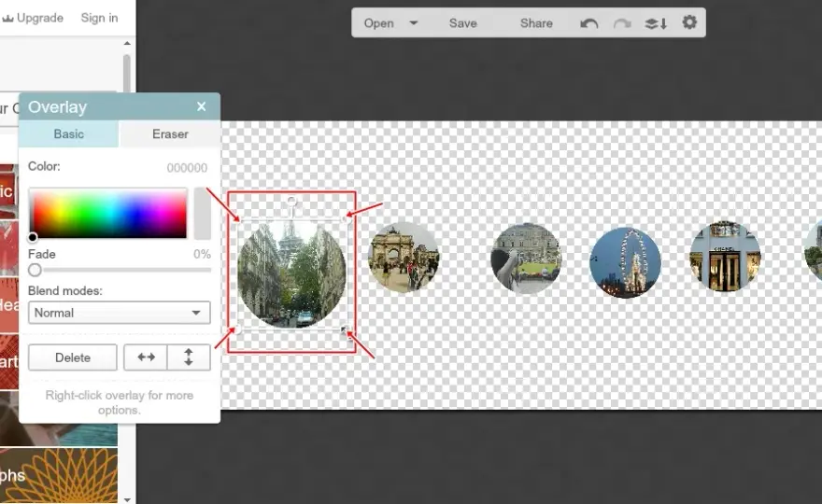Select the Arc de Triomphe circle overlay

click(x=404, y=258)
